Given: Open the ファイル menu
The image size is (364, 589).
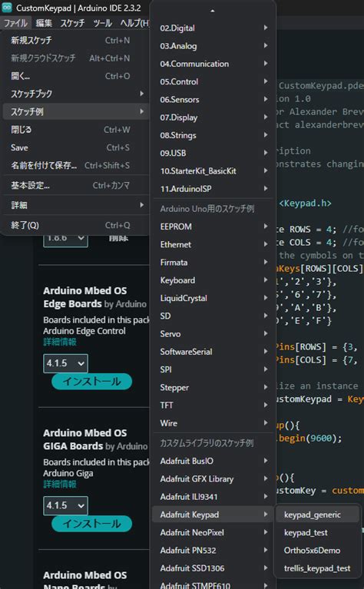Looking at the screenshot, I should pos(15,23).
